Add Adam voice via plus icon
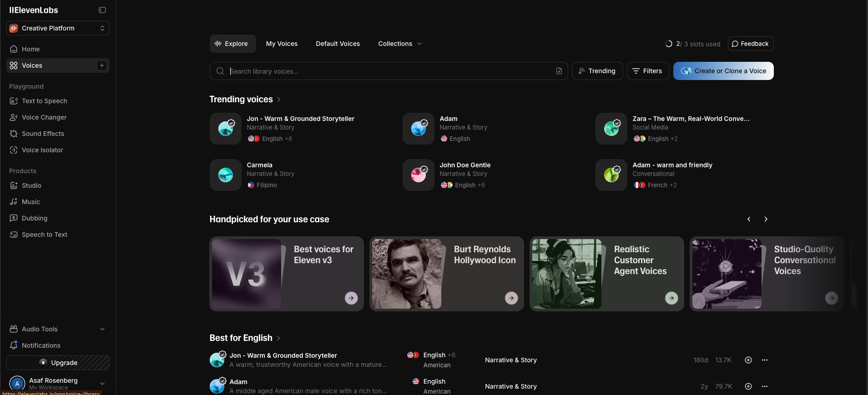The width and height of the screenshot is (868, 395). [748, 386]
